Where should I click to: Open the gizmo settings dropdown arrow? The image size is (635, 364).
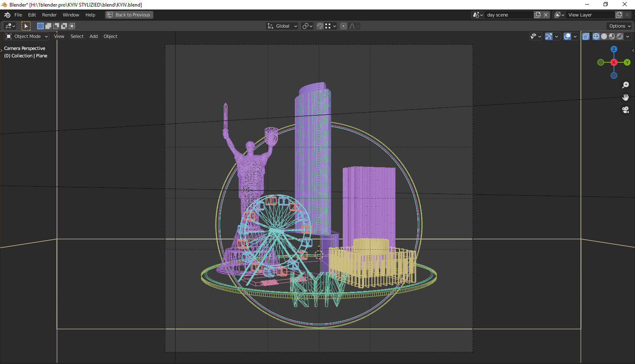[x=557, y=36]
